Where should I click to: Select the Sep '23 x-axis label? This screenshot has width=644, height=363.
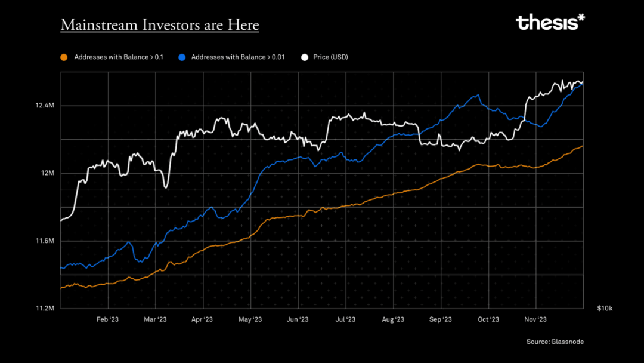(440, 319)
